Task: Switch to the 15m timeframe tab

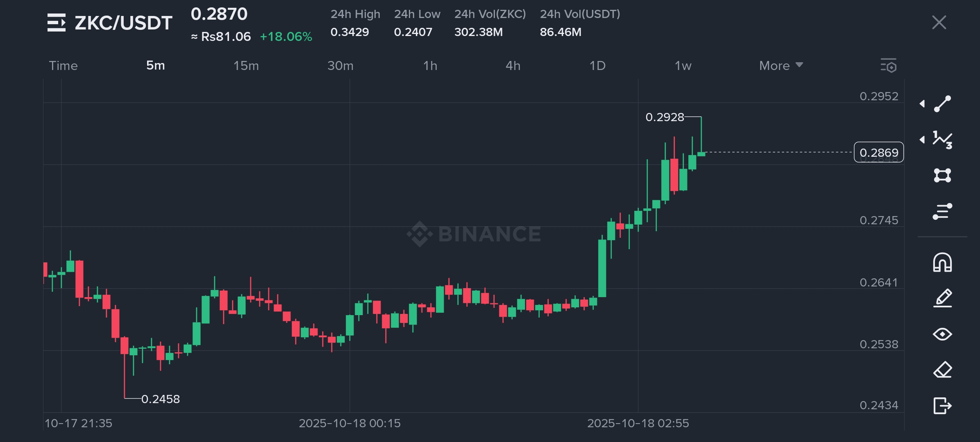Action: [x=246, y=65]
